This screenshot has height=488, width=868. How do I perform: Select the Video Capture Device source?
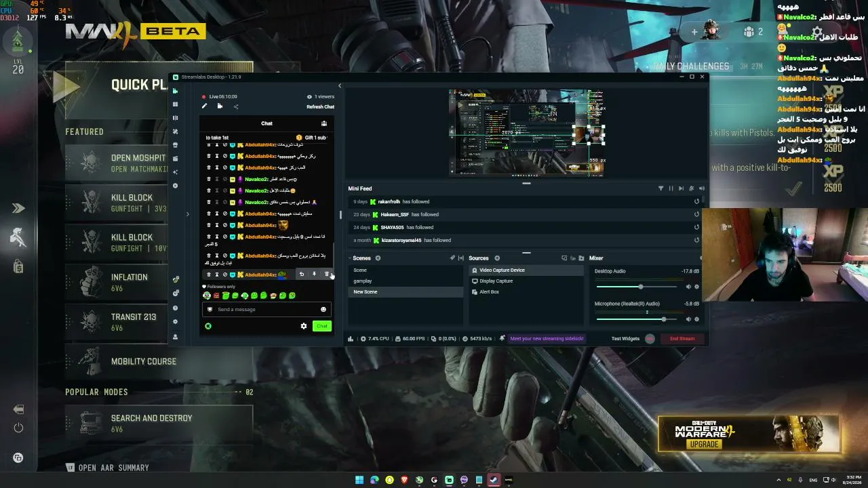(x=526, y=270)
